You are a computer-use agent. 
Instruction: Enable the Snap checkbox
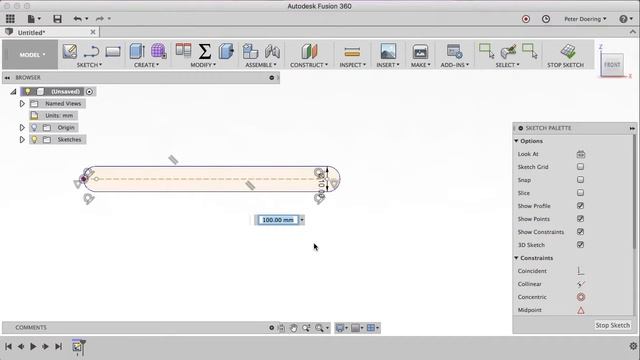click(x=580, y=180)
